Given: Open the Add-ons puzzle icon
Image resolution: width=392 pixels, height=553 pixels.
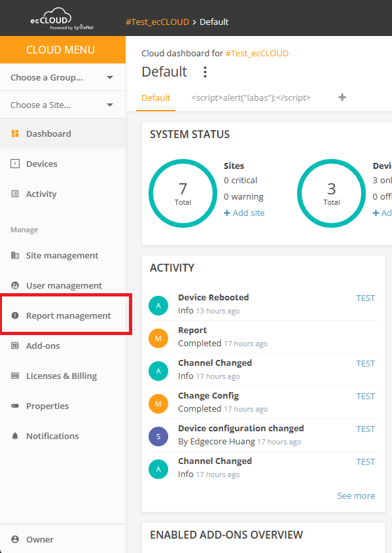Looking at the screenshot, I should coord(16,346).
